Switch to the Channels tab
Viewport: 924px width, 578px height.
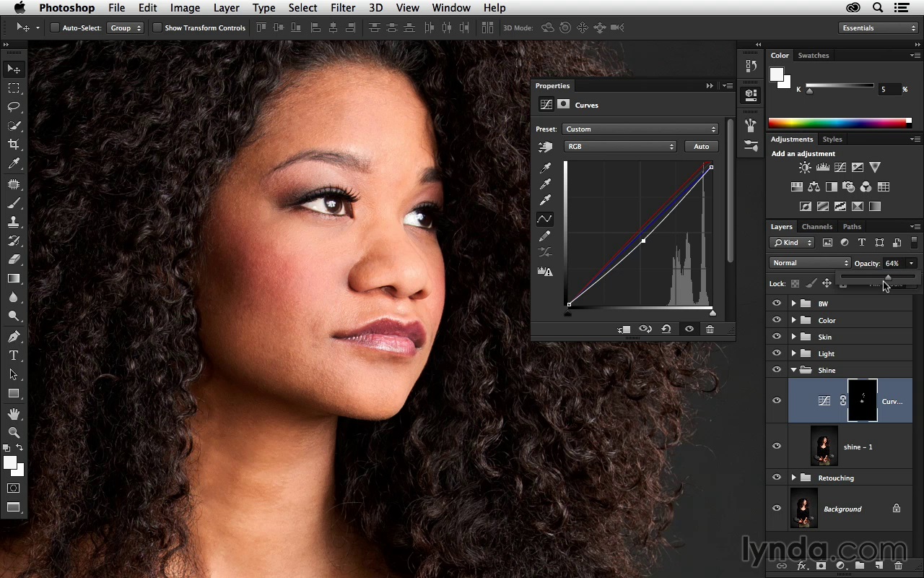(817, 227)
